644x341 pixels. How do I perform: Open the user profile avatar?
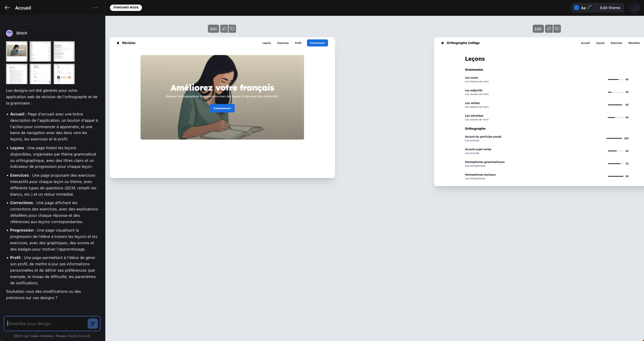point(634,8)
